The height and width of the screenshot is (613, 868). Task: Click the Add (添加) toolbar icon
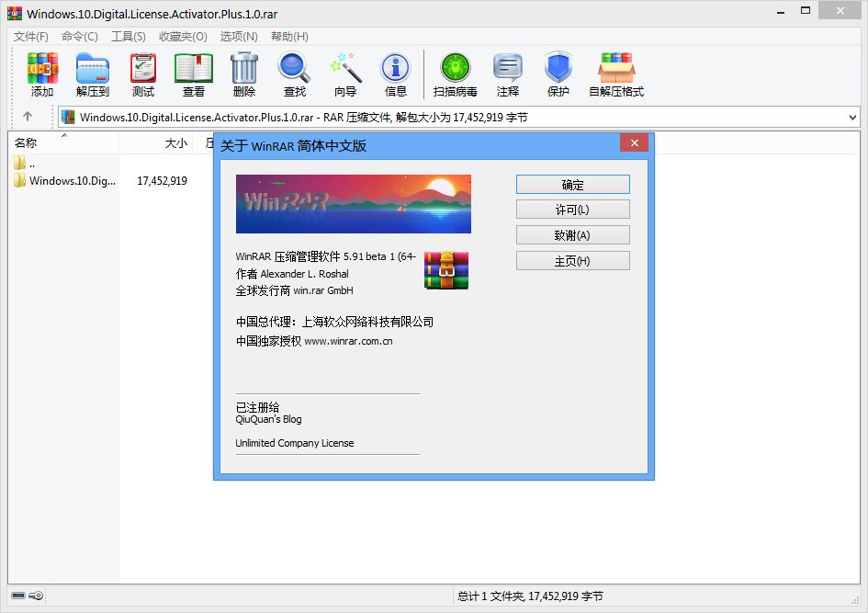tap(42, 74)
